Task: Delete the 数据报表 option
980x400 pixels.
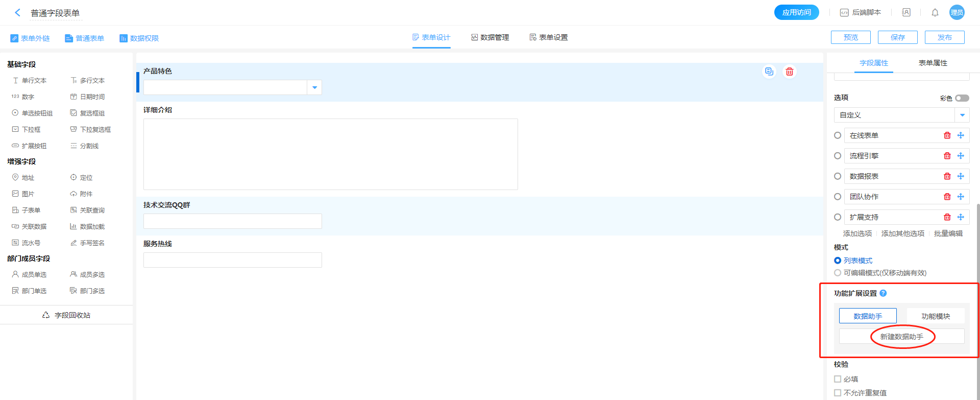Action: click(947, 176)
